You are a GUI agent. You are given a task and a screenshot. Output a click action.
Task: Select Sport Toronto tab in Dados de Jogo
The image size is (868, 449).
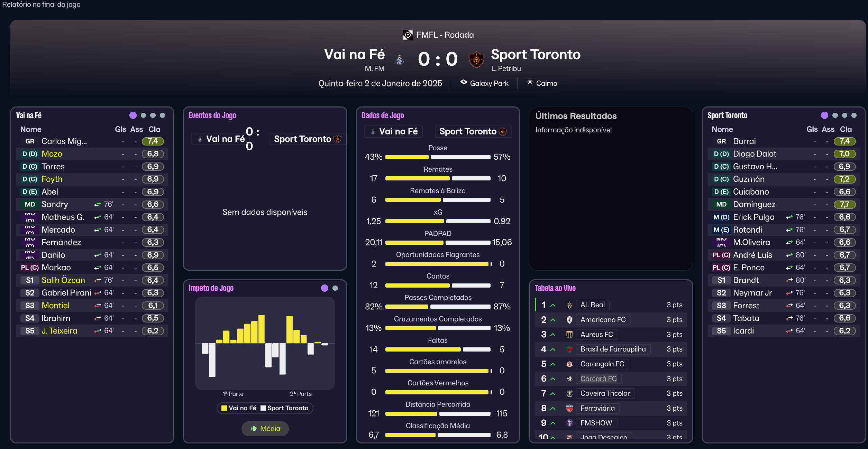click(x=473, y=132)
